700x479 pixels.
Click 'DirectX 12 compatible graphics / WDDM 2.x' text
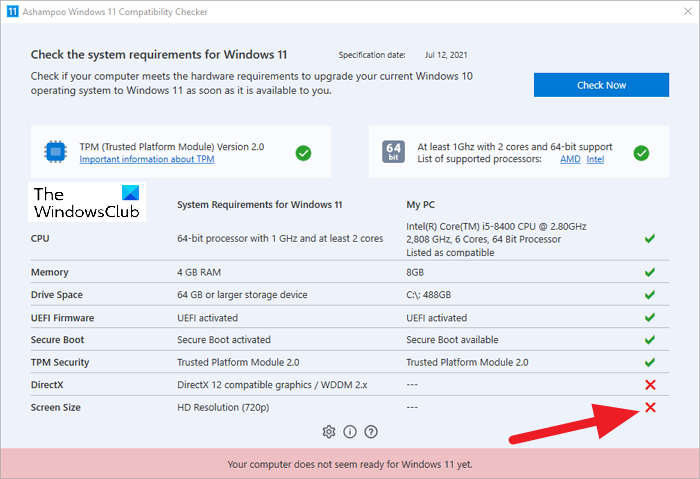(x=272, y=385)
